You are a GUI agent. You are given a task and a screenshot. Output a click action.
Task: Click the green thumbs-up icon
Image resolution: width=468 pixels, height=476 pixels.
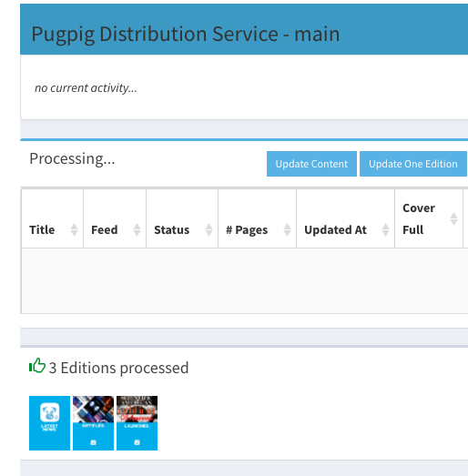click(37, 366)
